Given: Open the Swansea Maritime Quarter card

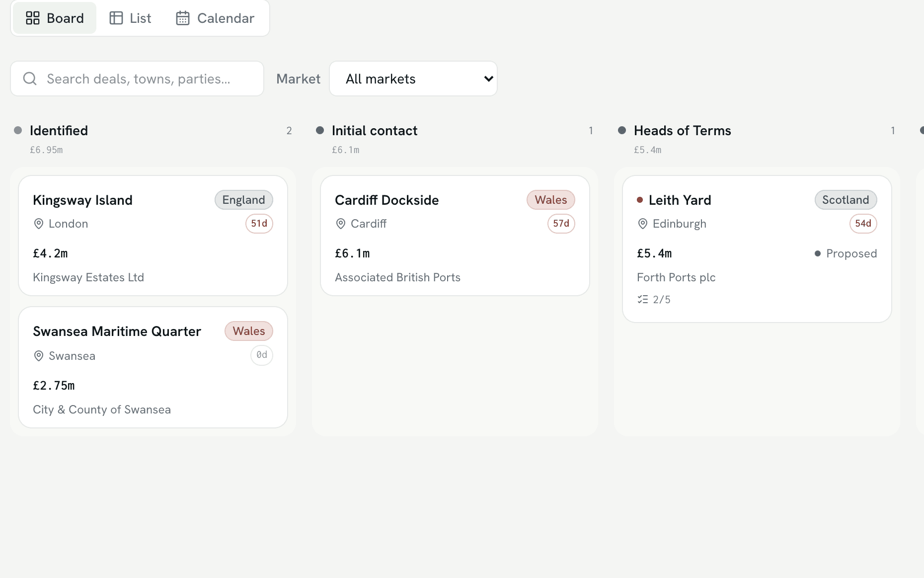Looking at the screenshot, I should click(x=153, y=367).
